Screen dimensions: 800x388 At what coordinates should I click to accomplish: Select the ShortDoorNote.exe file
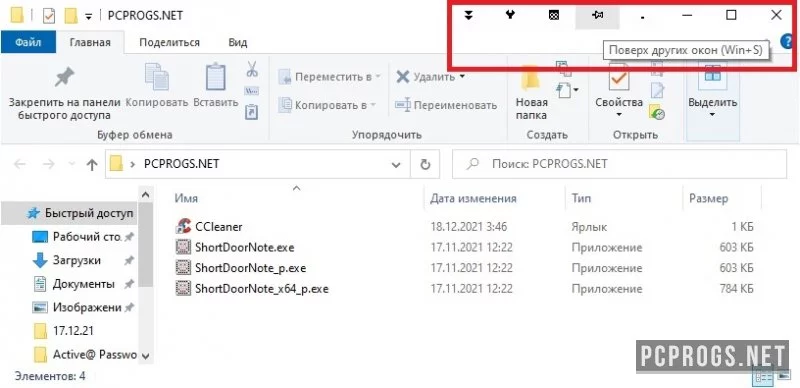(244, 248)
